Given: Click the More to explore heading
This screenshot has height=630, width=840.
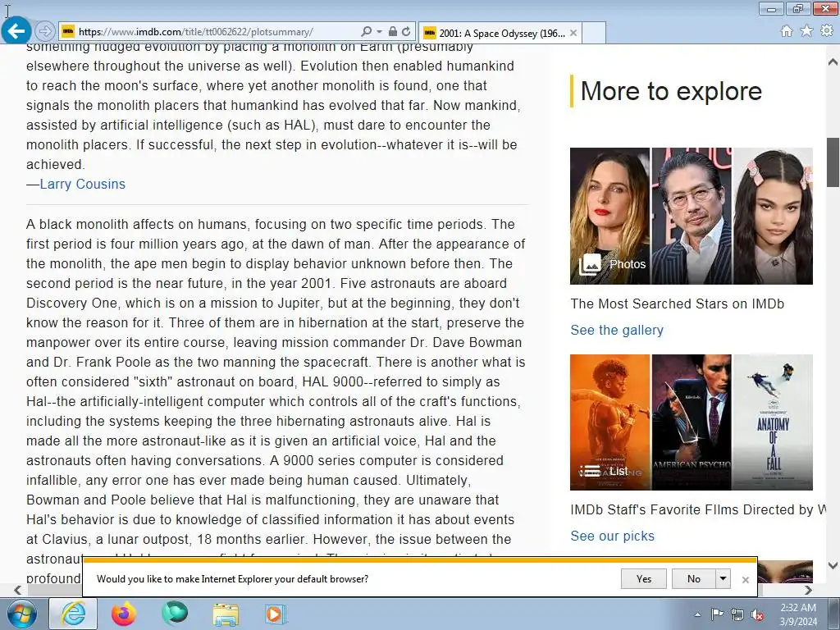Looking at the screenshot, I should (671, 91).
